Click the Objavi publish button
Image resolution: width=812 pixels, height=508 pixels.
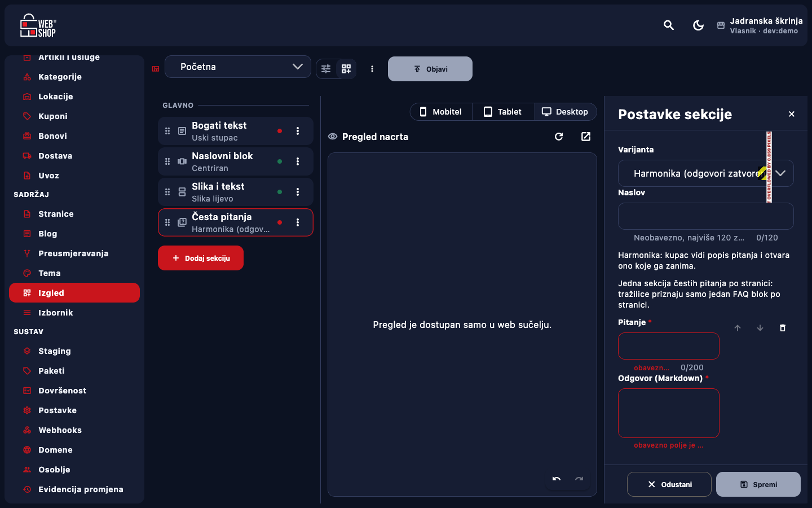click(430, 69)
